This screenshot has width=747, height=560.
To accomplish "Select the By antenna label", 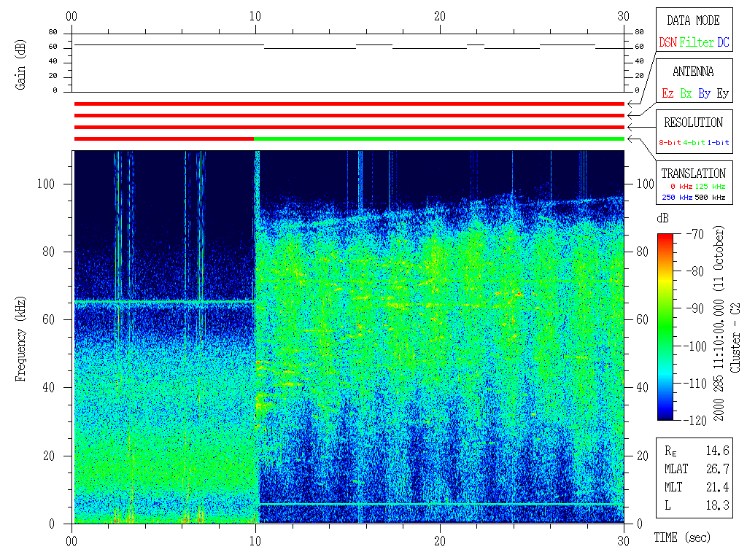I will (x=704, y=93).
